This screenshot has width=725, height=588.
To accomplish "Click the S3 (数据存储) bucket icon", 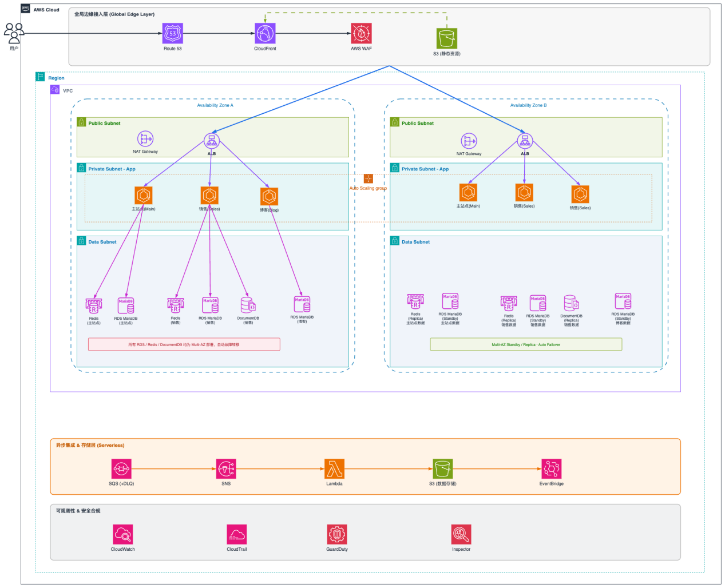I will coord(442,469).
